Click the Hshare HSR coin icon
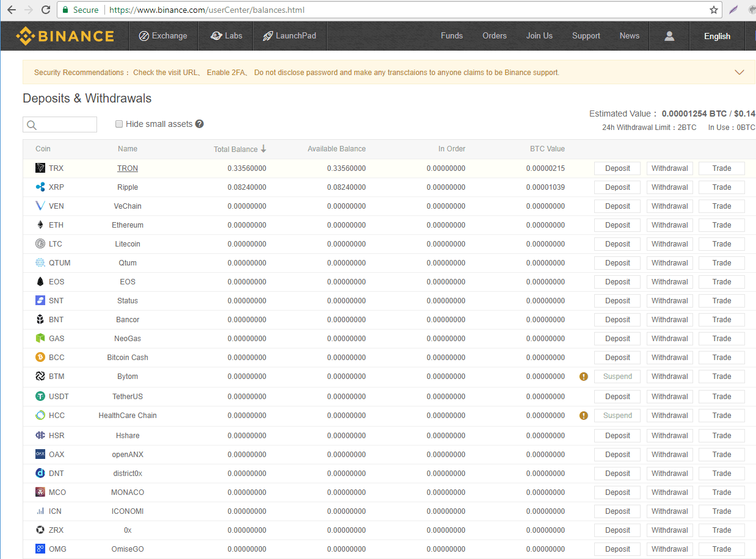The width and height of the screenshot is (756, 559). tap(40, 436)
